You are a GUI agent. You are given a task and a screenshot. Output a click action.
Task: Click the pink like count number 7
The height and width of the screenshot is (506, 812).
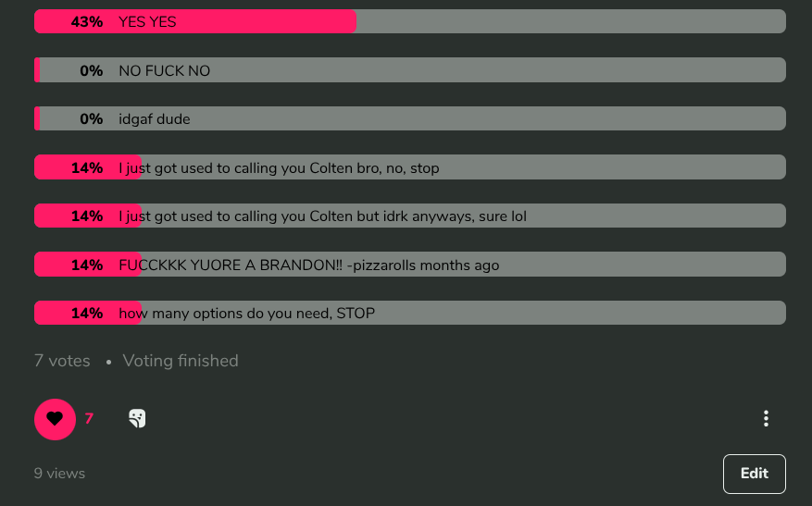pos(89,419)
